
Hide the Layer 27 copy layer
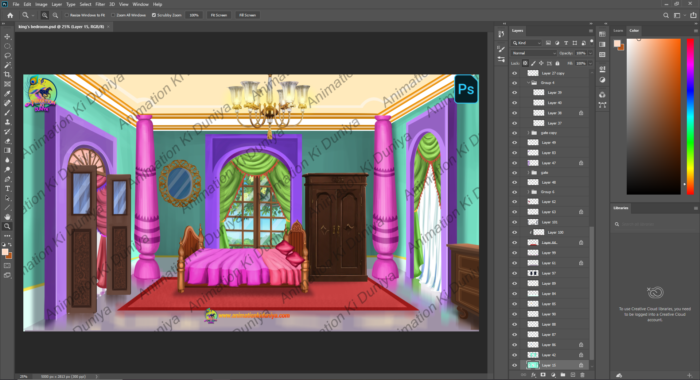click(x=514, y=73)
